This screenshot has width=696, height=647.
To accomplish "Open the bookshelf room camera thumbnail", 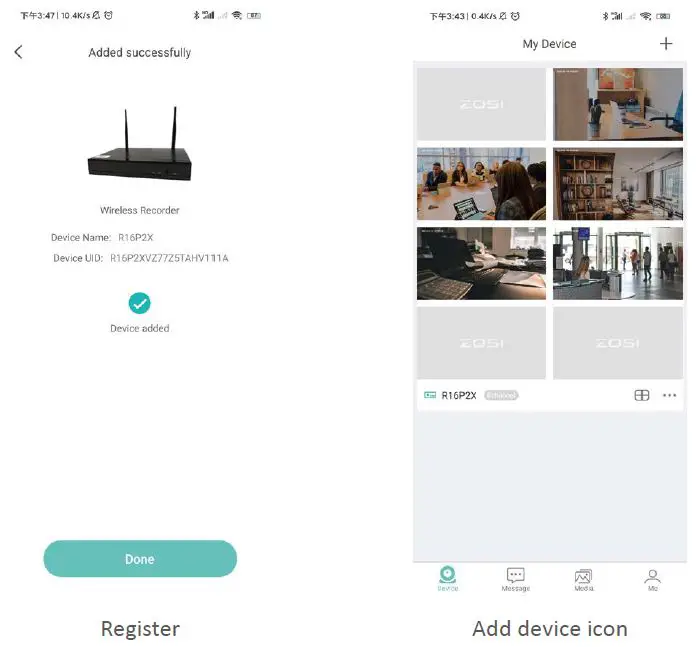I will (x=617, y=184).
